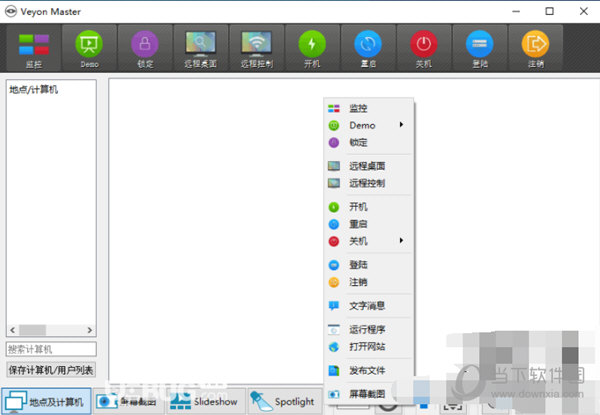This screenshot has width=600, height=415.
Task: Click the left arrow of the horizontal scrollbar
Action: click(x=13, y=330)
